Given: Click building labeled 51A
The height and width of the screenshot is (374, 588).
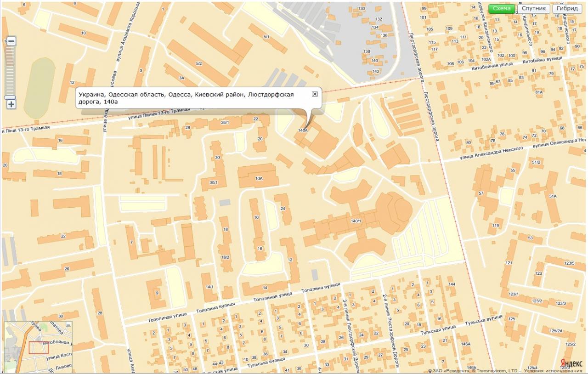Looking at the screenshot, I should pyautogui.click(x=552, y=196).
